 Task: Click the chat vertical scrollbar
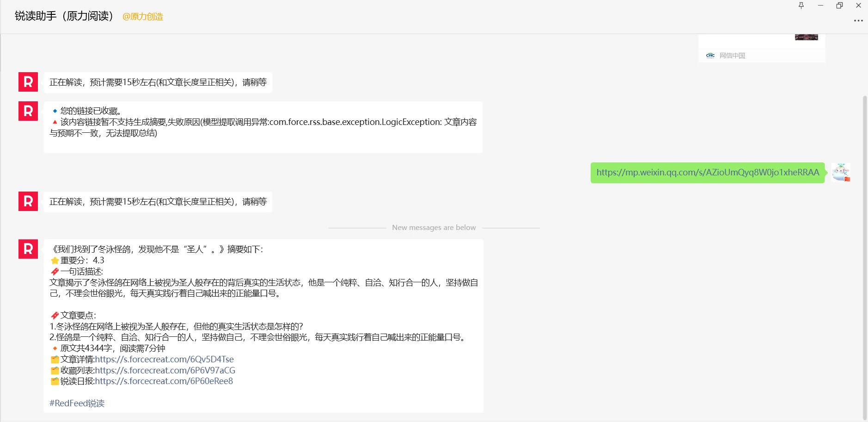(865, 257)
